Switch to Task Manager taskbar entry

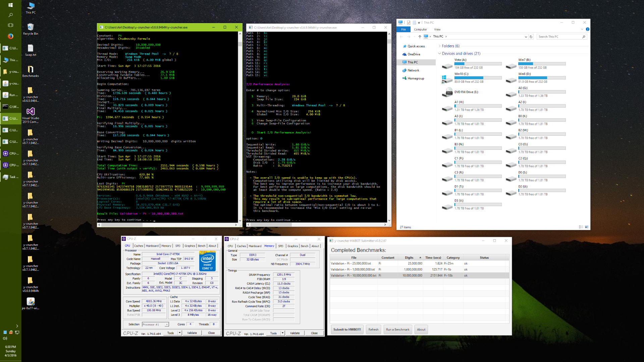[x=11, y=177]
